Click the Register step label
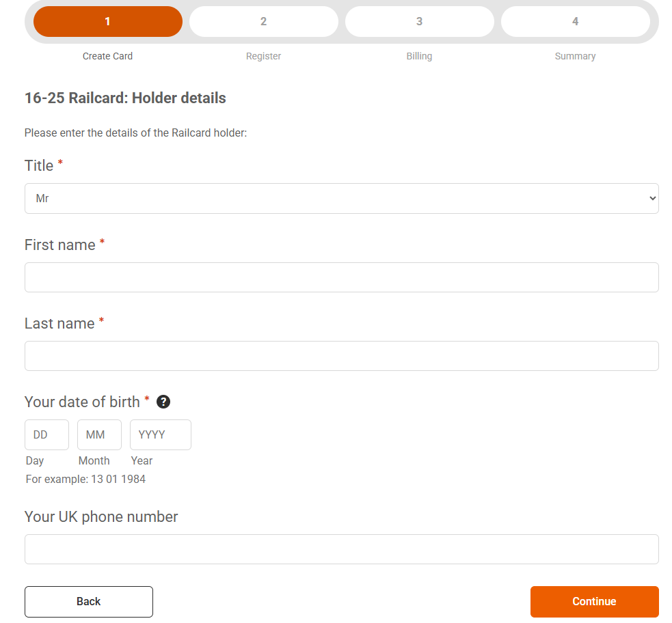Screen dimensions: 672x623 coord(263,56)
